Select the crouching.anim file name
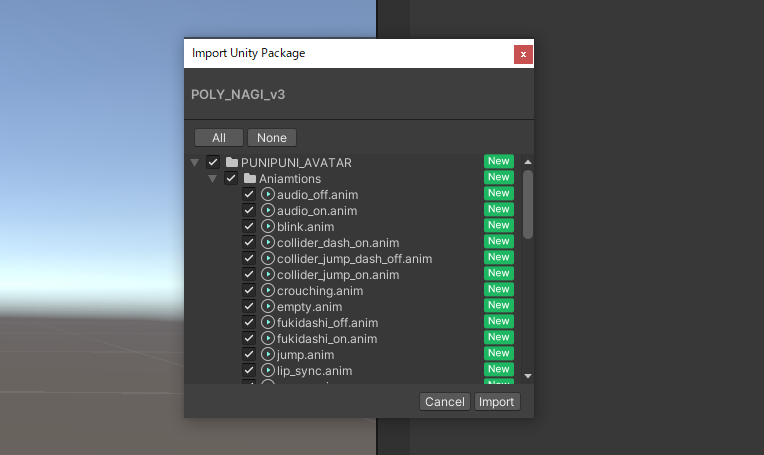This screenshot has width=764, height=455. 320,291
